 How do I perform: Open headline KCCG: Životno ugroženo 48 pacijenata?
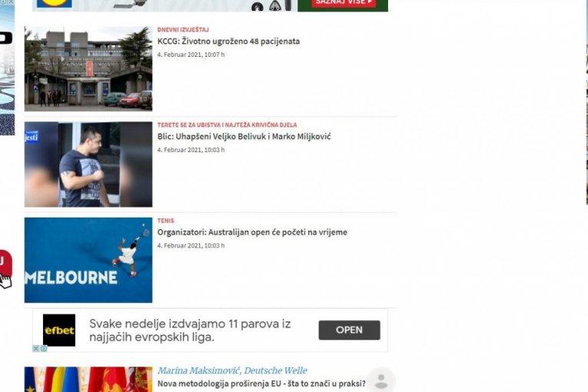228,42
